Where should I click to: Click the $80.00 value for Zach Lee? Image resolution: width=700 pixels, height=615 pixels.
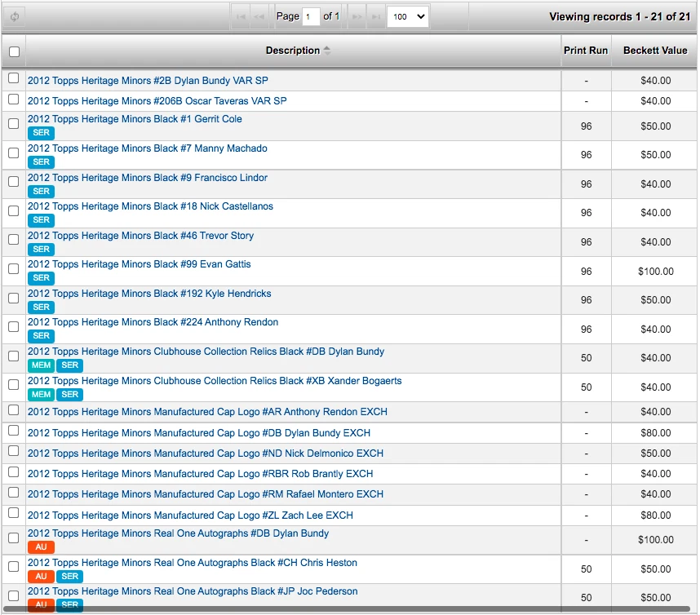655,515
